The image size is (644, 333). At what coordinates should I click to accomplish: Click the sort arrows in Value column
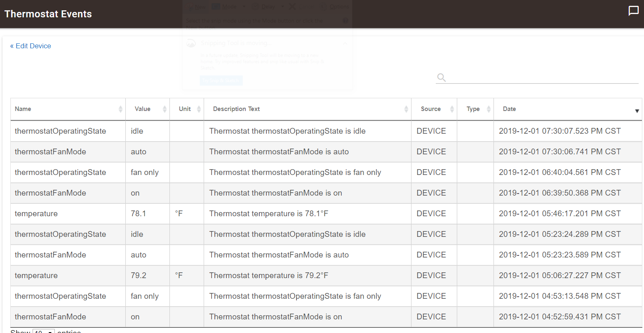pyautogui.click(x=165, y=109)
